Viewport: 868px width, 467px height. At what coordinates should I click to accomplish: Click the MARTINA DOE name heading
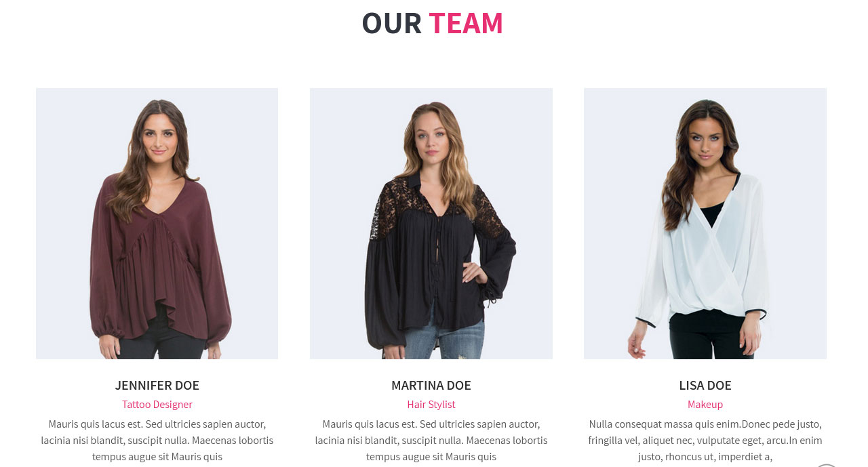(431, 385)
